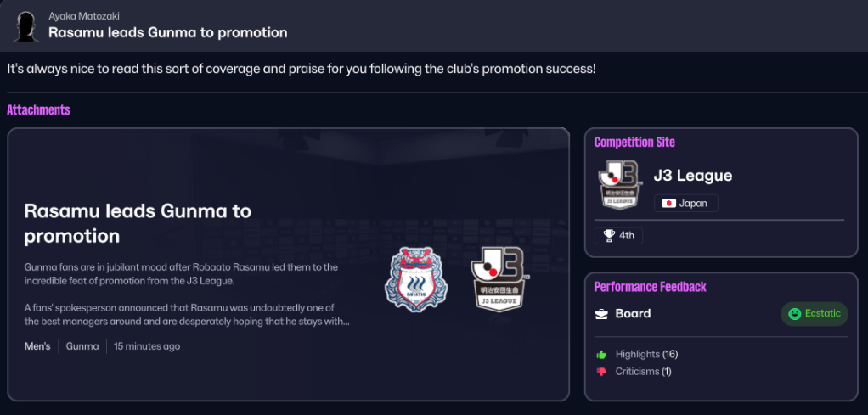Click Ayaka Matozaki's silhouette avatar
This screenshot has width=868, height=415.
pos(25,26)
